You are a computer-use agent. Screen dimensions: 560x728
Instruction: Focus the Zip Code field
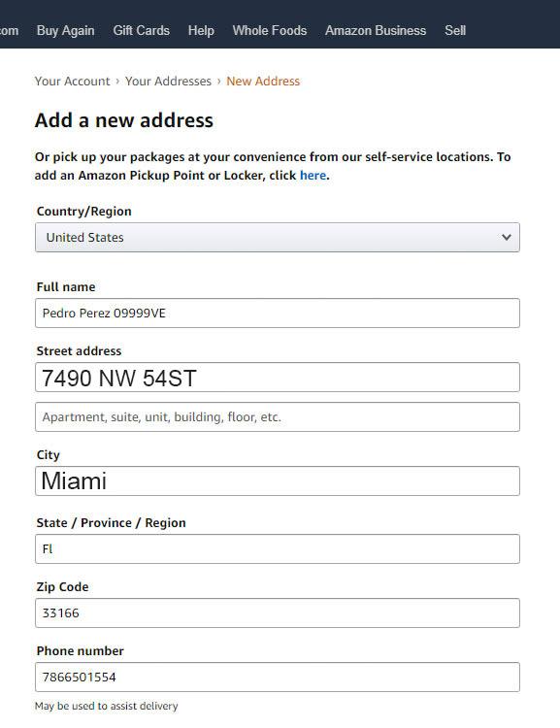[278, 612]
